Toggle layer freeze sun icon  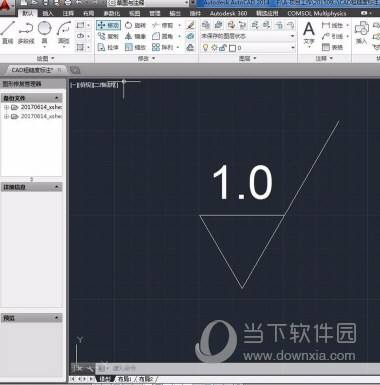click(x=214, y=48)
